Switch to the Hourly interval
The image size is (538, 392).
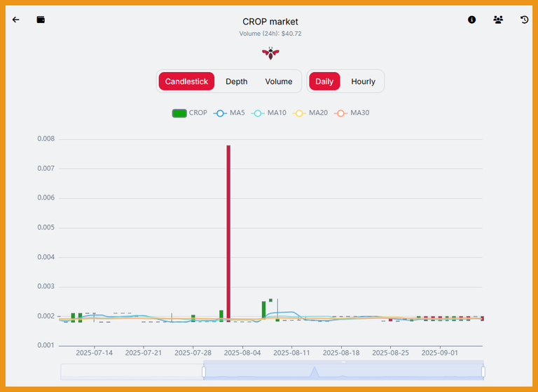363,81
